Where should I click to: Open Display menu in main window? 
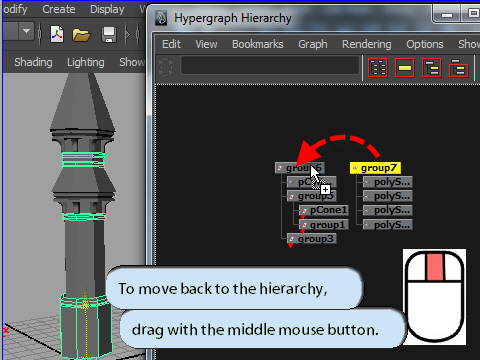click(107, 9)
